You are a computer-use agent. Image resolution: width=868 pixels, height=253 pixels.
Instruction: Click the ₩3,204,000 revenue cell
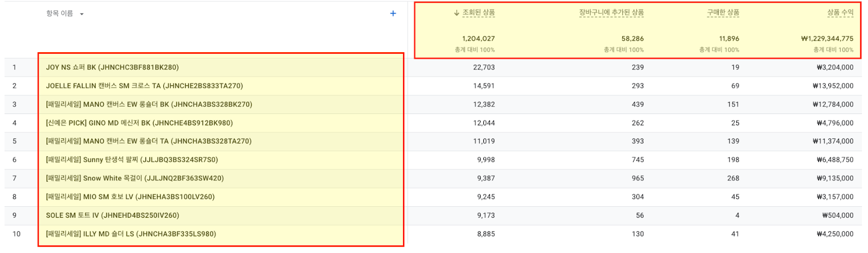pyautogui.click(x=835, y=67)
